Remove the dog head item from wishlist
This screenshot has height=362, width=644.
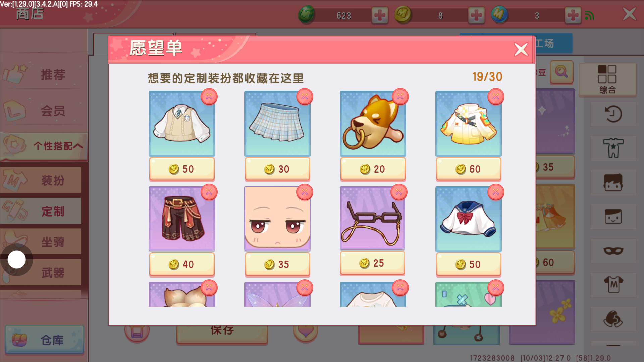click(400, 97)
